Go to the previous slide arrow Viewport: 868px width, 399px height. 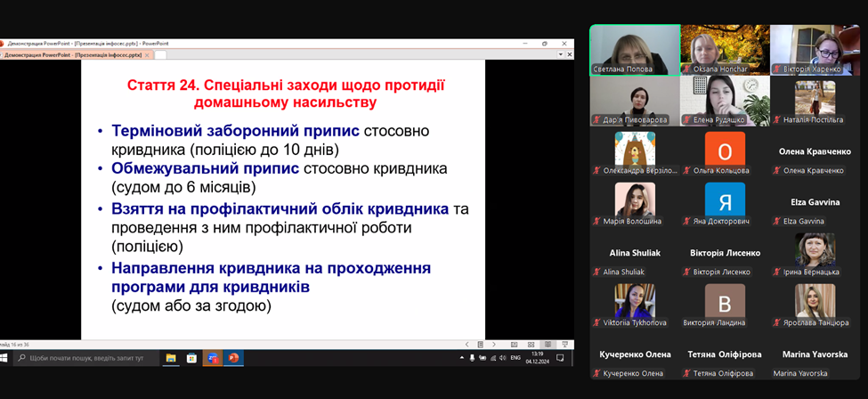point(467,345)
